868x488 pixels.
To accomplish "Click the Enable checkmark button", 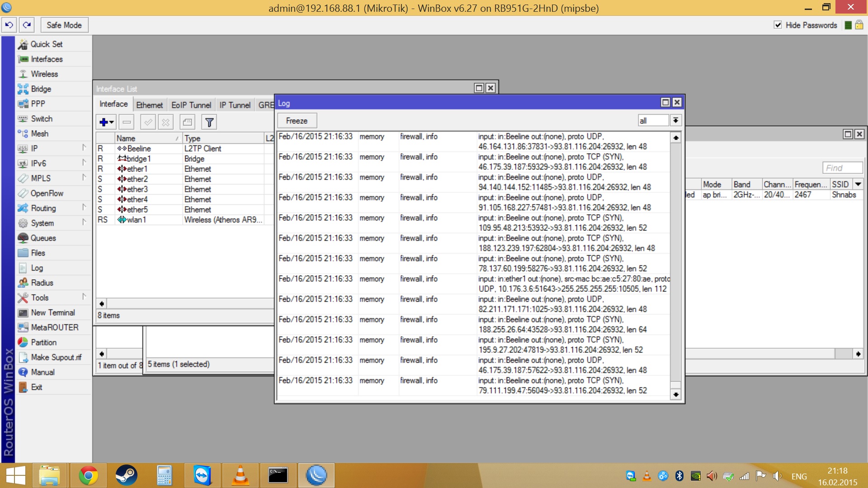I will [x=148, y=122].
